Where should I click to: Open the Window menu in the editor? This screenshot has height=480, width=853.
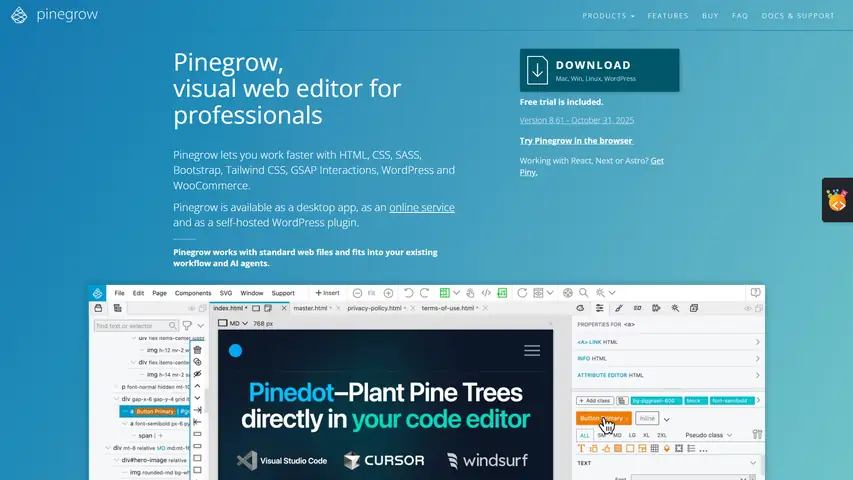[x=251, y=293]
